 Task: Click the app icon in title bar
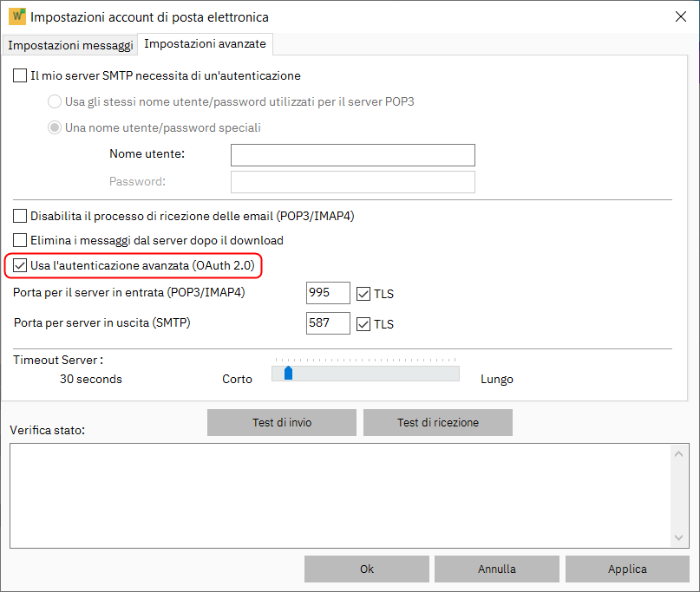pyautogui.click(x=16, y=16)
